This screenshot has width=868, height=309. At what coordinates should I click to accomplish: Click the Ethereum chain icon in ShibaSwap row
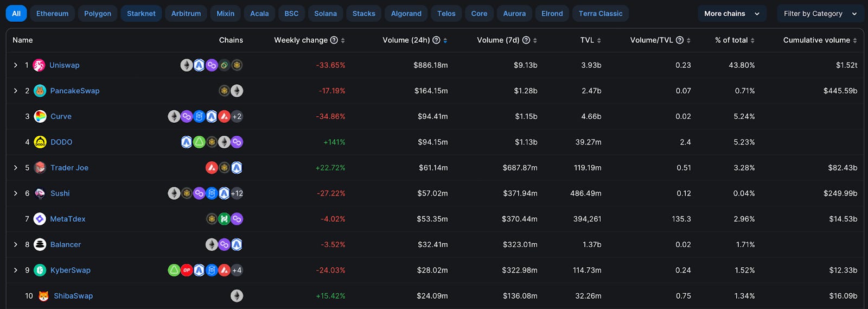(237, 296)
